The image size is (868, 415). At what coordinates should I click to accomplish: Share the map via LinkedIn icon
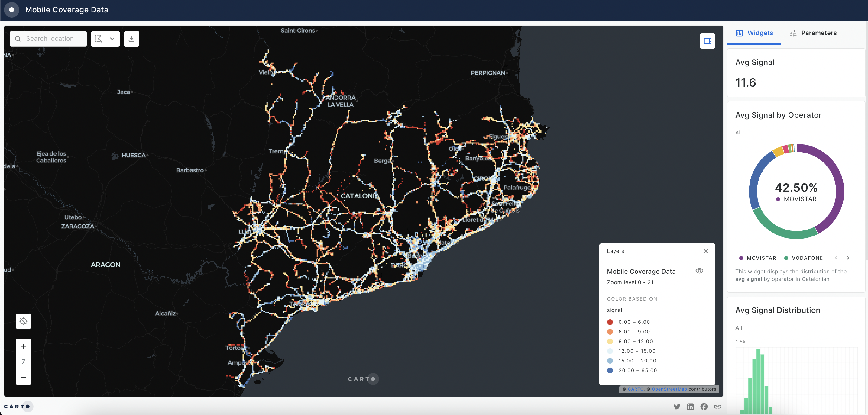coord(690,406)
